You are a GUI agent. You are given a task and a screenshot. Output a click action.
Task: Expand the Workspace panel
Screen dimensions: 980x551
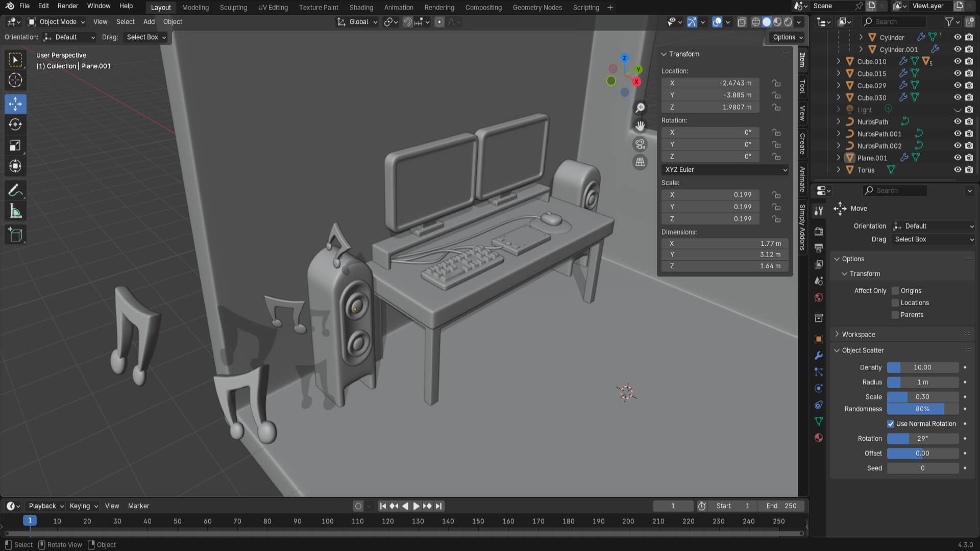pyautogui.click(x=858, y=335)
